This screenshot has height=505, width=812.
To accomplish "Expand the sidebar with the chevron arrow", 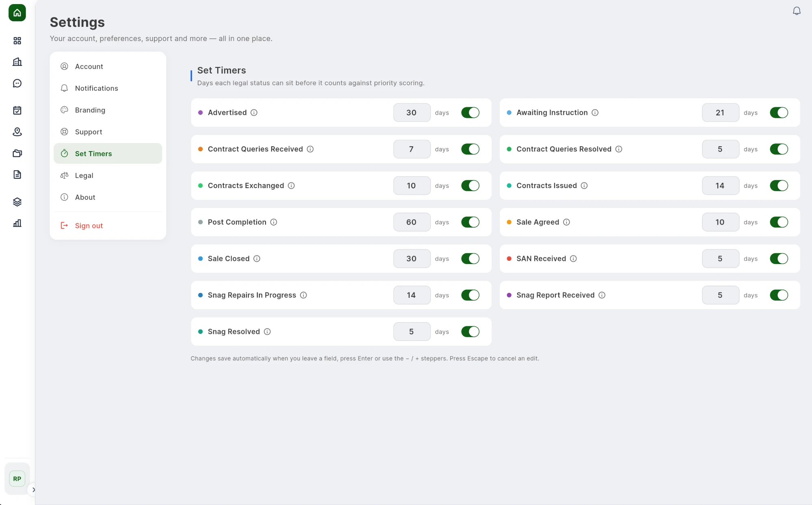I will coord(33,490).
